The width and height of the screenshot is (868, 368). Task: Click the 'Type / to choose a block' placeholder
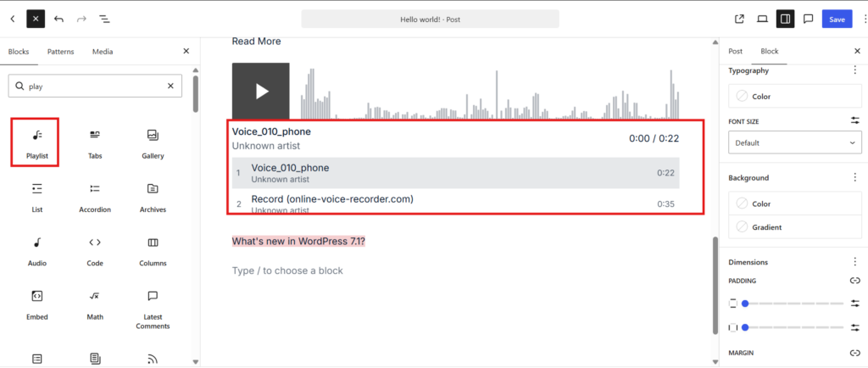tap(287, 270)
